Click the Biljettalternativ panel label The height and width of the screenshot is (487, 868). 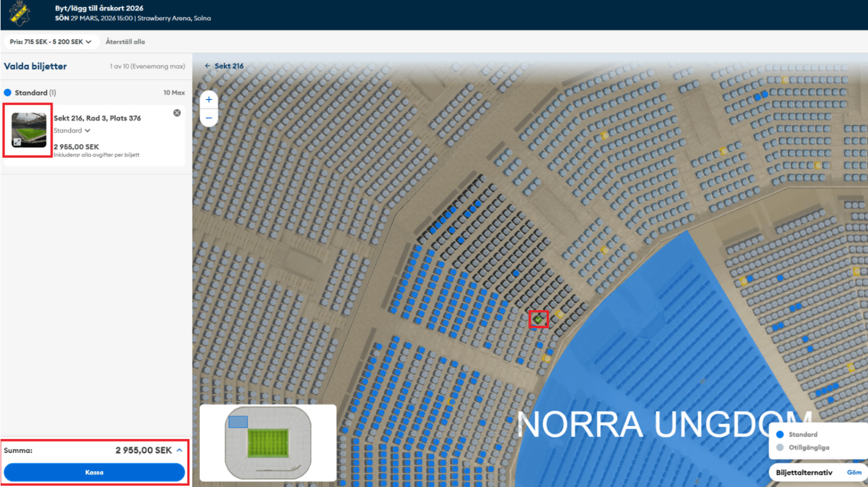pos(804,473)
